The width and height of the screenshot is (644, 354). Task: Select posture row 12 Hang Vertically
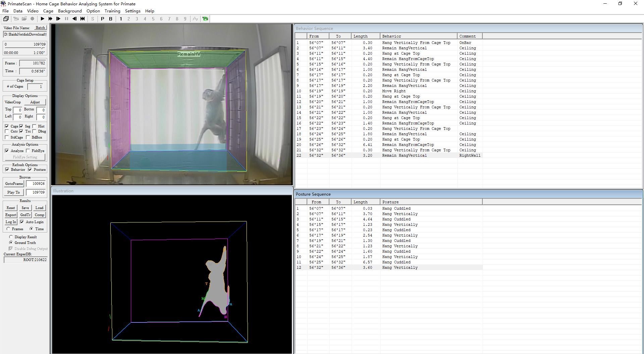click(389, 267)
